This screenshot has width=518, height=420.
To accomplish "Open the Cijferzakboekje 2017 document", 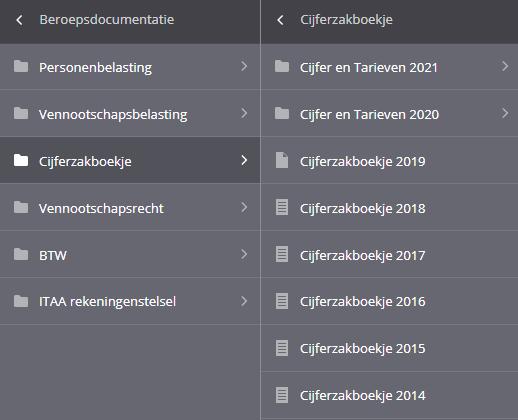I will [x=389, y=254].
